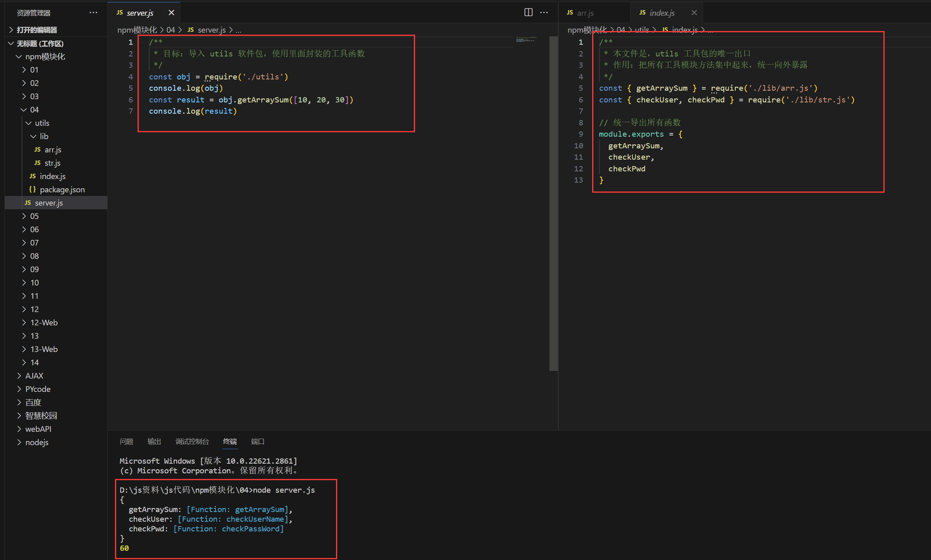This screenshot has width=931, height=560.
Task: Click line number 4 in server.js
Action: [x=131, y=77]
